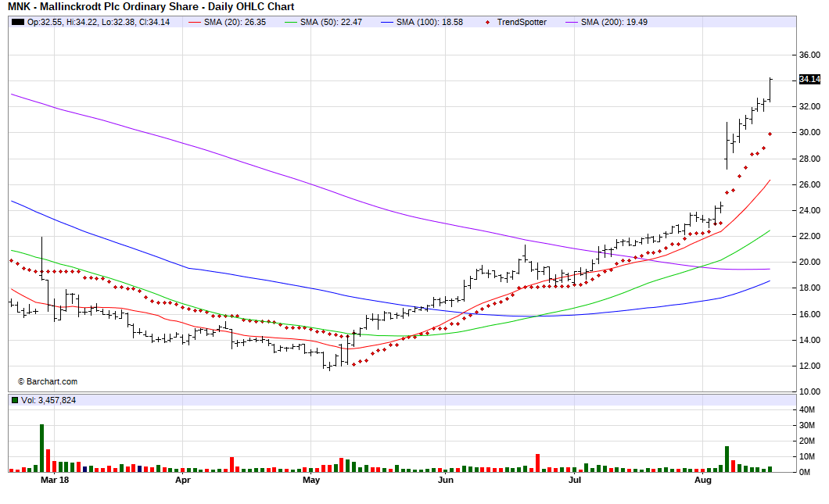Select the Op:32.55 Hi:34.22 OHLC readout
829x504 pixels.
coord(99,22)
